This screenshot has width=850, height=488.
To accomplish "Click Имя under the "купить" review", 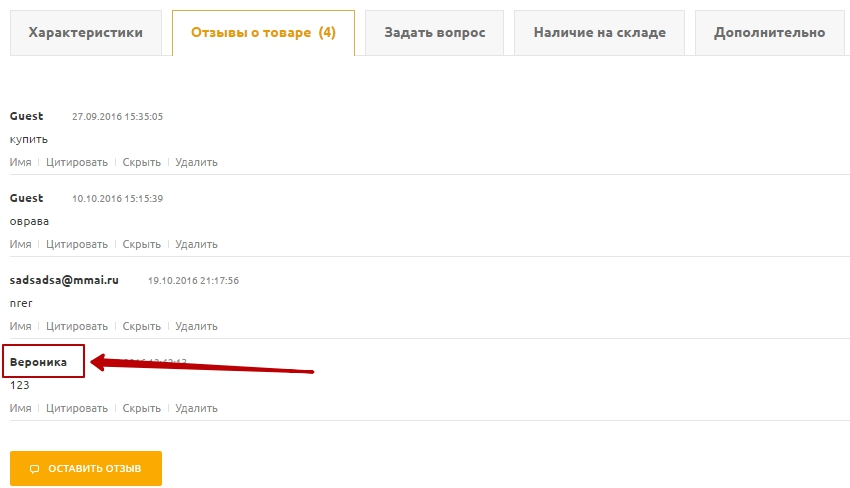I will pos(20,162).
